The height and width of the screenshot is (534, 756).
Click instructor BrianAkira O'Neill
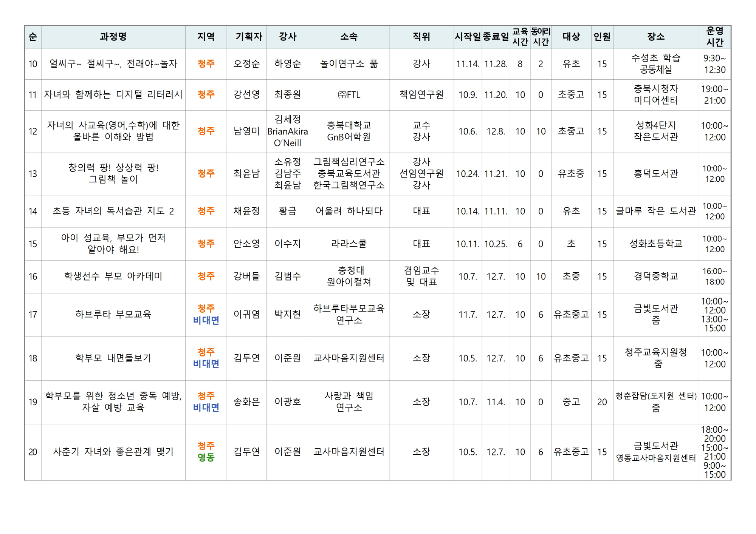point(288,137)
